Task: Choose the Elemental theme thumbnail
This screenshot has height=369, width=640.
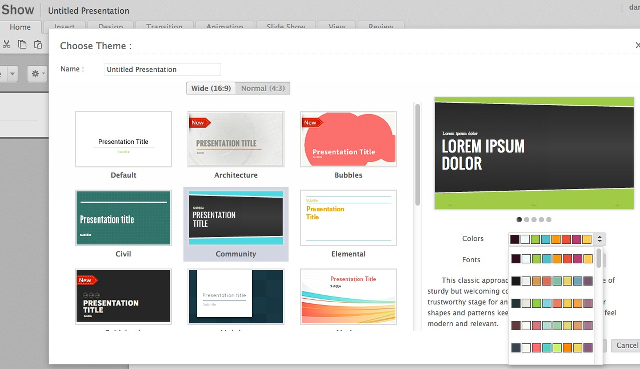Action: (x=348, y=218)
